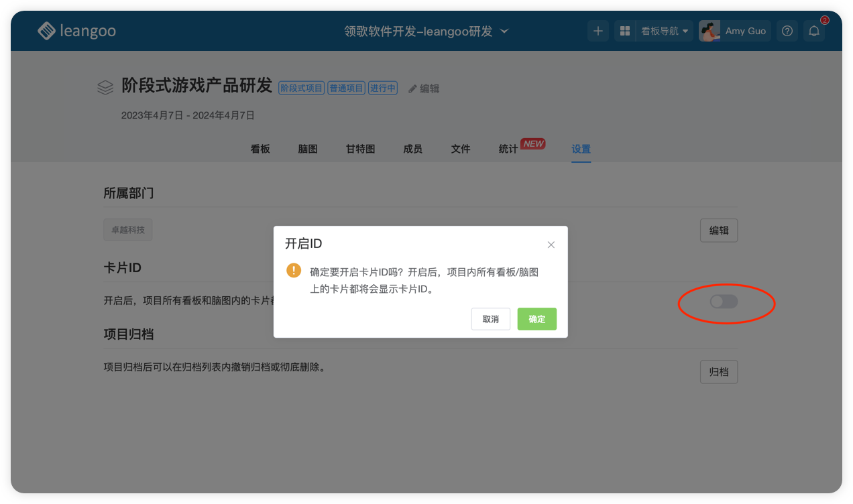Screen dimensions: 853x504
Task: Expand the 看板导航 dropdown
Action: pyautogui.click(x=664, y=31)
